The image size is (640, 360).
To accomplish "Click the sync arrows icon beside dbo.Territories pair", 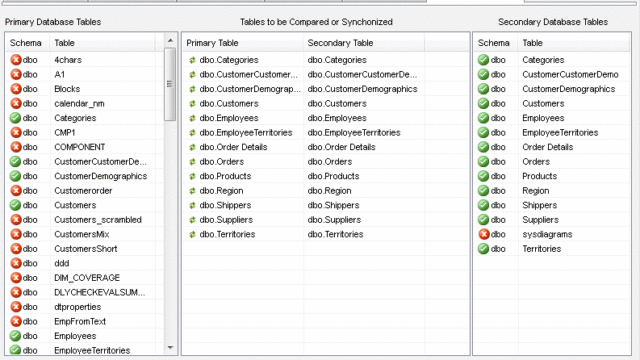I will pyautogui.click(x=192, y=234).
